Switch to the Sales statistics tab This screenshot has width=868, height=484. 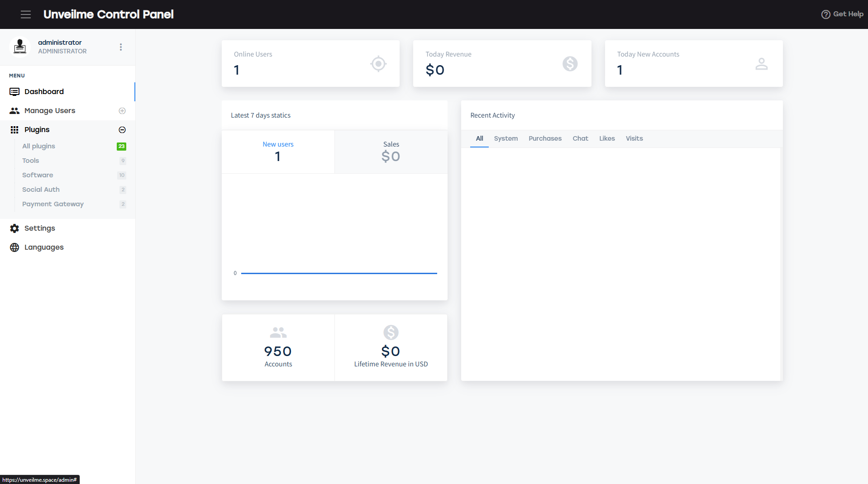(391, 152)
